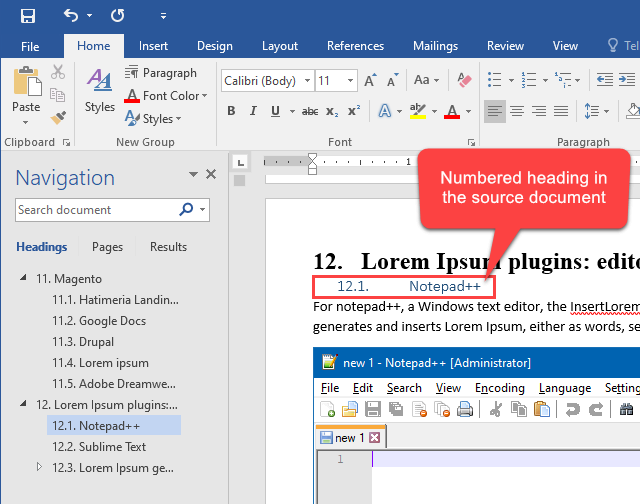Click the Search document input field

(95, 210)
